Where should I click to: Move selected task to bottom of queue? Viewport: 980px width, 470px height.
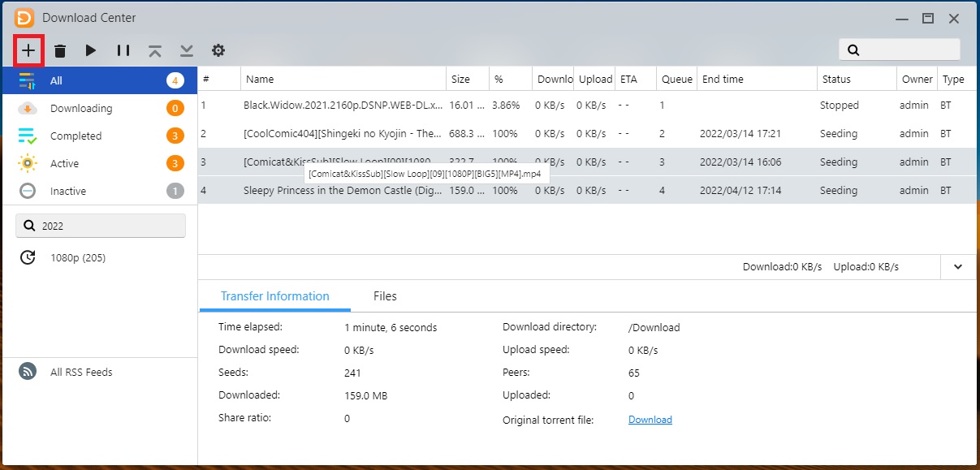pyautogui.click(x=187, y=50)
